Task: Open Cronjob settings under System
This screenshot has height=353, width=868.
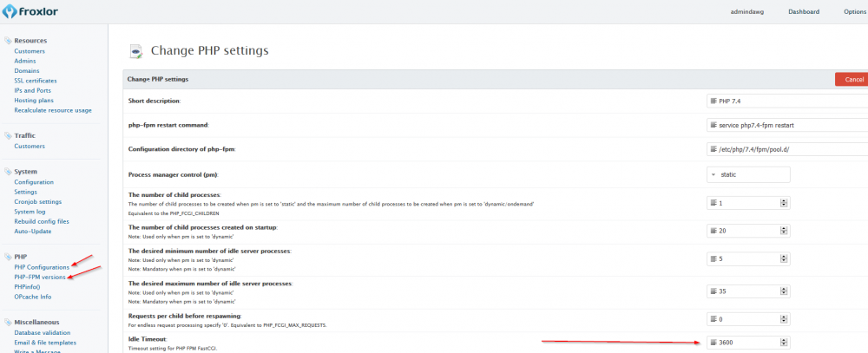Action: click(x=37, y=201)
